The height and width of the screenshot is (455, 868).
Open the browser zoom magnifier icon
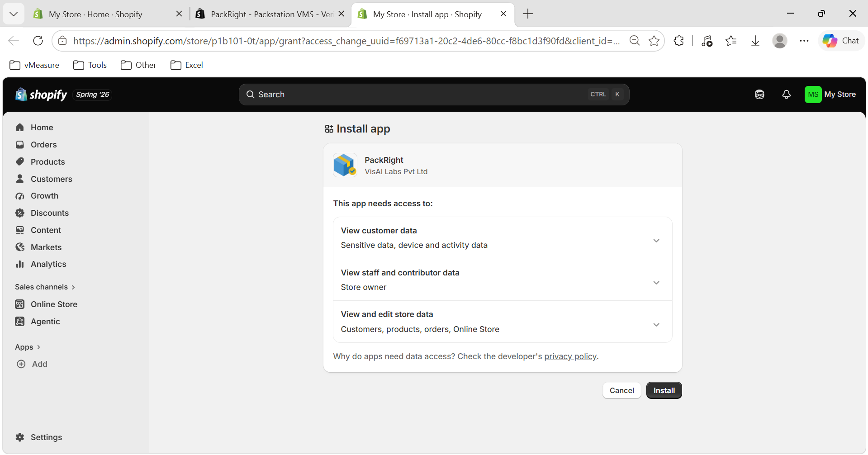click(x=635, y=41)
